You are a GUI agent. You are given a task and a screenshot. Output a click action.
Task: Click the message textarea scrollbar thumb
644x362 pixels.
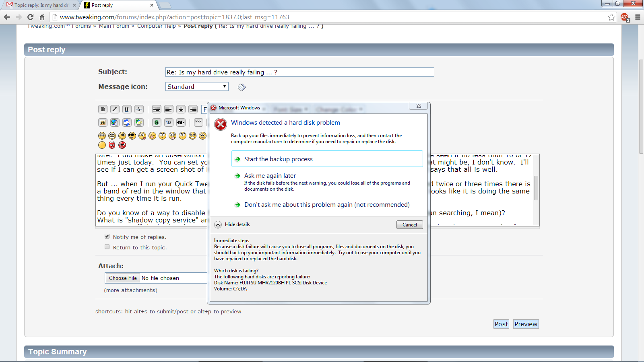pos(536,188)
